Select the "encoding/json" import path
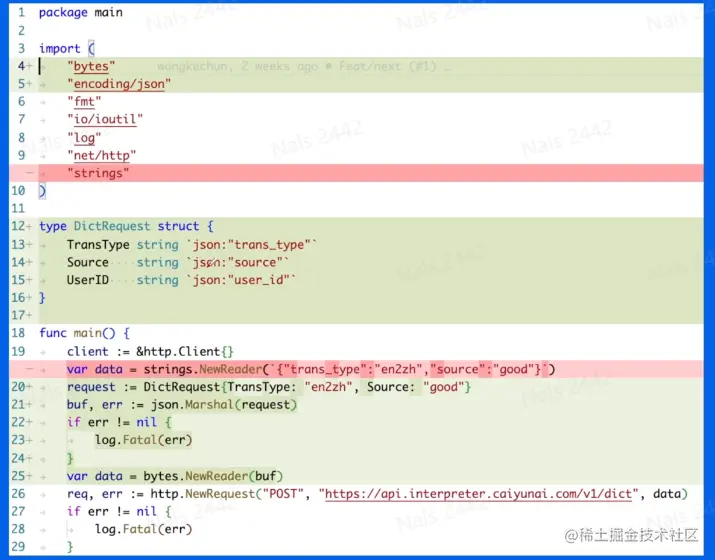The image size is (715, 560). click(119, 84)
